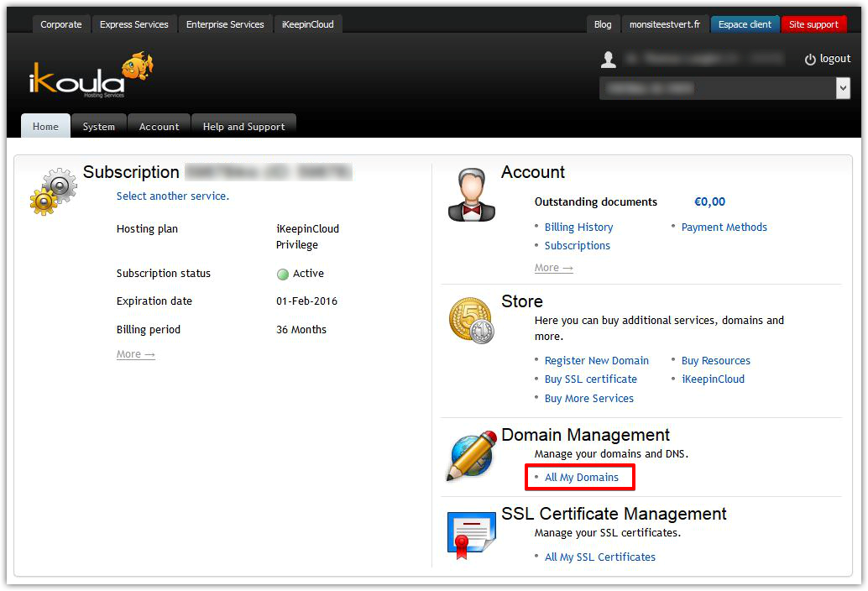This screenshot has width=868, height=591.
Task: Select Register New Domain link
Action: (x=596, y=361)
